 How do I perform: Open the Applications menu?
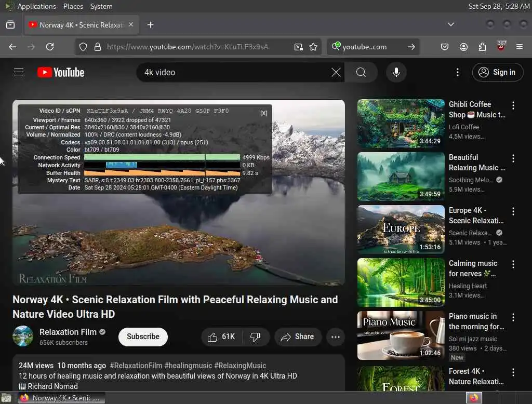tap(37, 6)
